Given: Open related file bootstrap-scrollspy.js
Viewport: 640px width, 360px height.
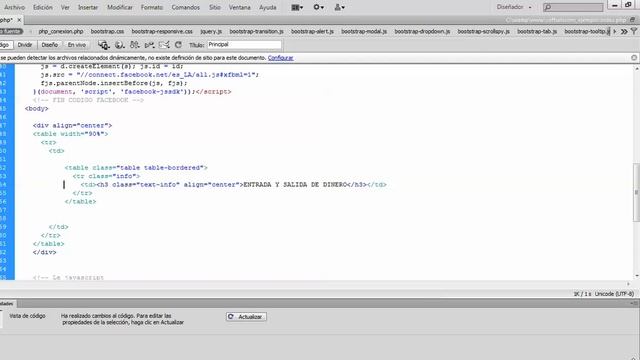Looking at the screenshot, I should point(484,31).
